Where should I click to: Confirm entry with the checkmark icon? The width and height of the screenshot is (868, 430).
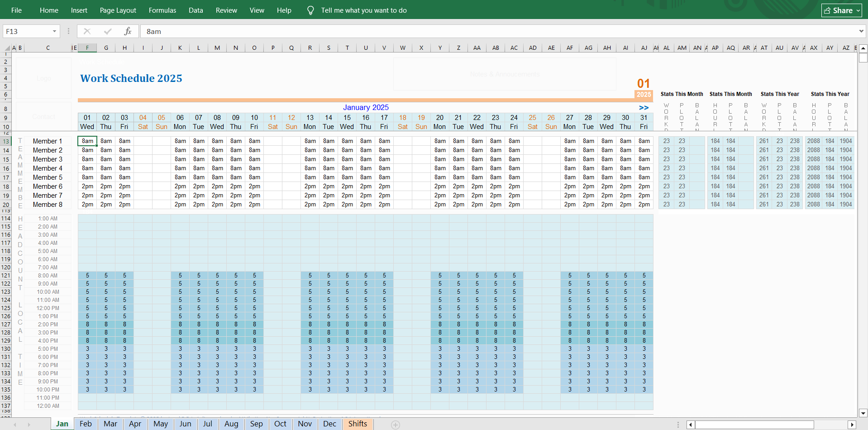pyautogui.click(x=107, y=31)
